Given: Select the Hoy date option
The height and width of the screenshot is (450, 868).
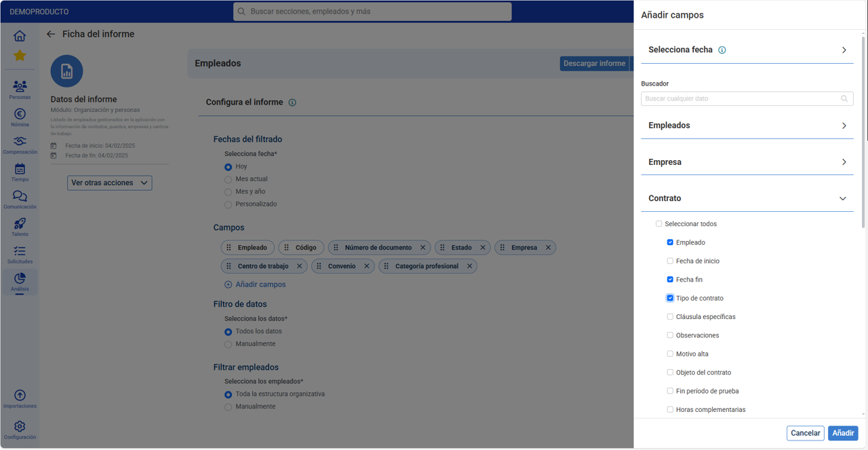Looking at the screenshot, I should click(x=228, y=167).
